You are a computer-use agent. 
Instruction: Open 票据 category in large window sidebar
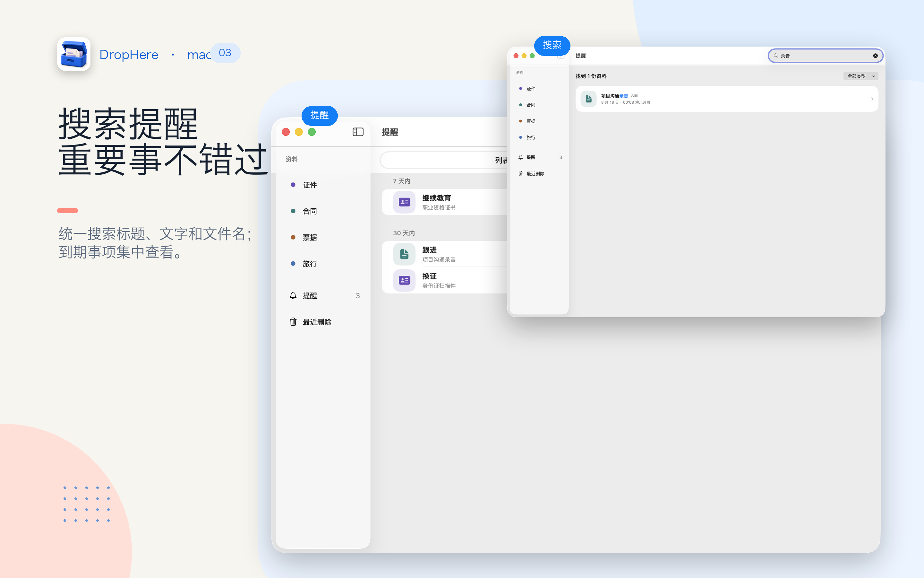310,237
